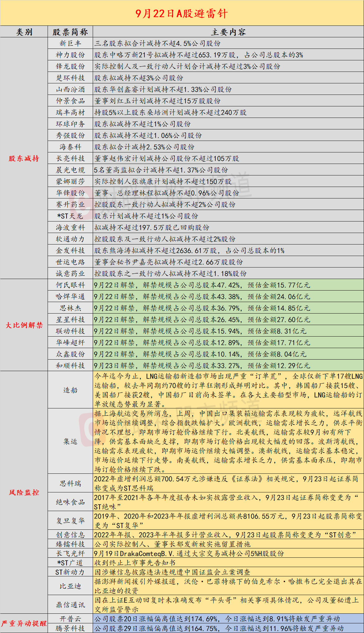Select stock name 思科瑞

point(70,483)
